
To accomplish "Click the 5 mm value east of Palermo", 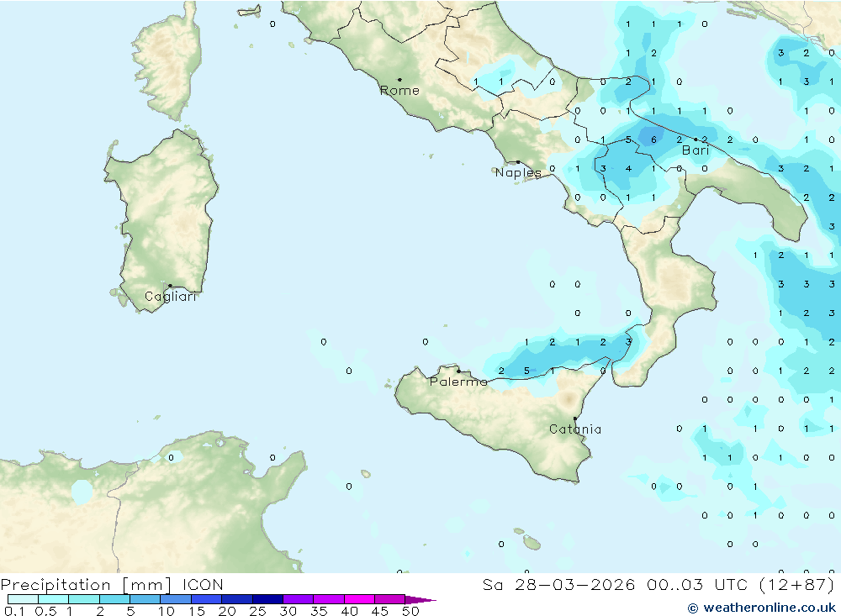I will (x=526, y=371).
